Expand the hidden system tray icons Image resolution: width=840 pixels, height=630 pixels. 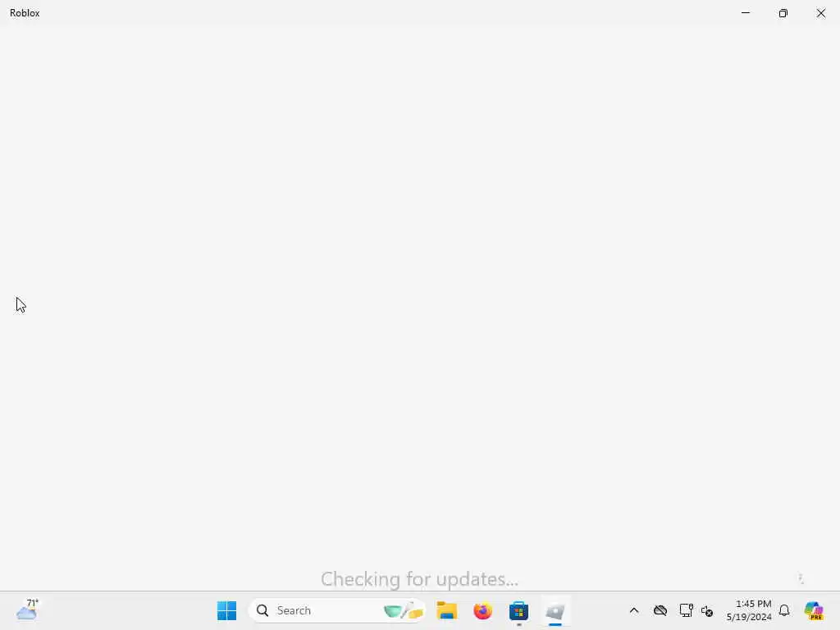pos(634,610)
